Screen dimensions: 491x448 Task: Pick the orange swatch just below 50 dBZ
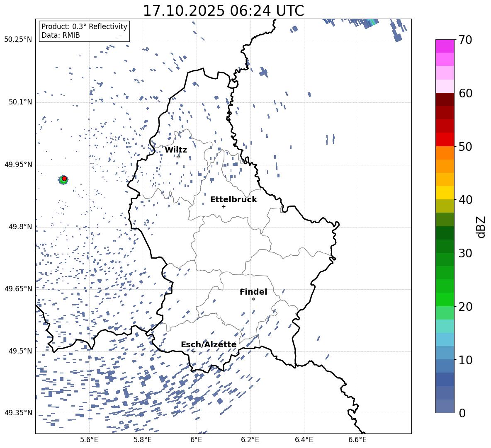[x=445, y=153]
